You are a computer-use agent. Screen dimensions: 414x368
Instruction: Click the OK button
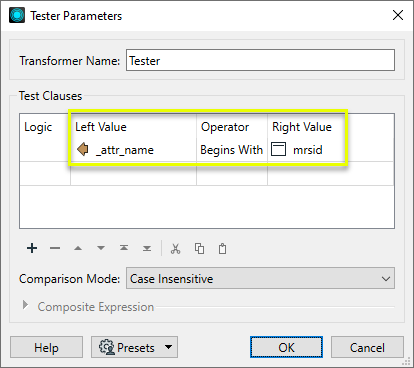pos(286,347)
